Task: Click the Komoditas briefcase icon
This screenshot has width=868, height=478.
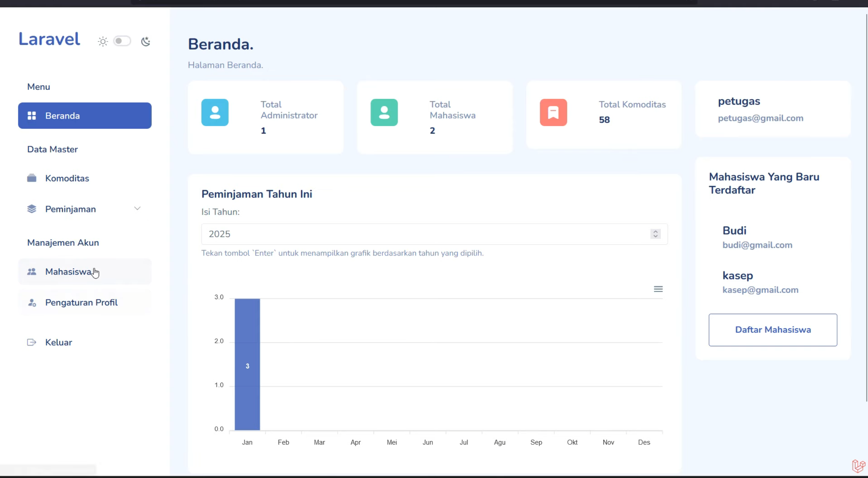Action: point(32,178)
